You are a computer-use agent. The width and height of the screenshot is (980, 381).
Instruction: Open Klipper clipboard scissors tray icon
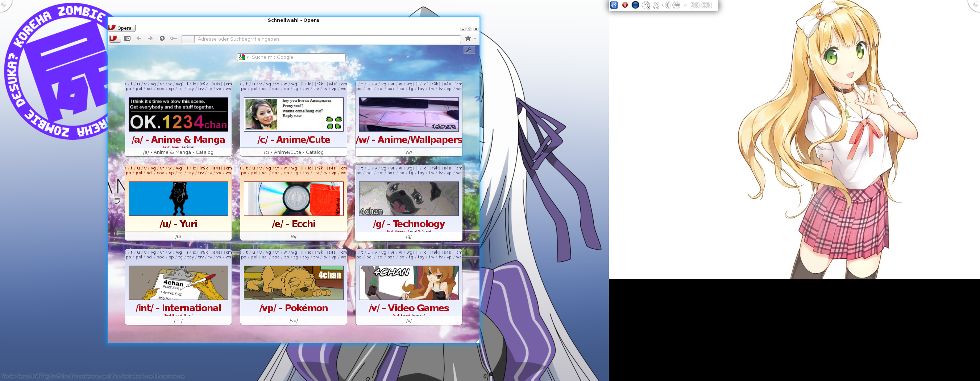(656, 5)
